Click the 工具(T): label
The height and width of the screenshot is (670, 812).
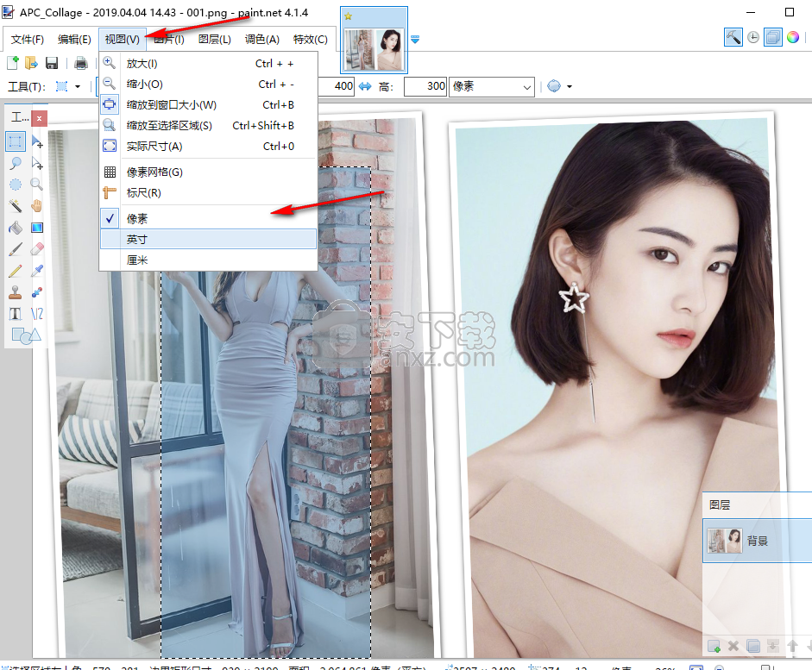click(27, 86)
